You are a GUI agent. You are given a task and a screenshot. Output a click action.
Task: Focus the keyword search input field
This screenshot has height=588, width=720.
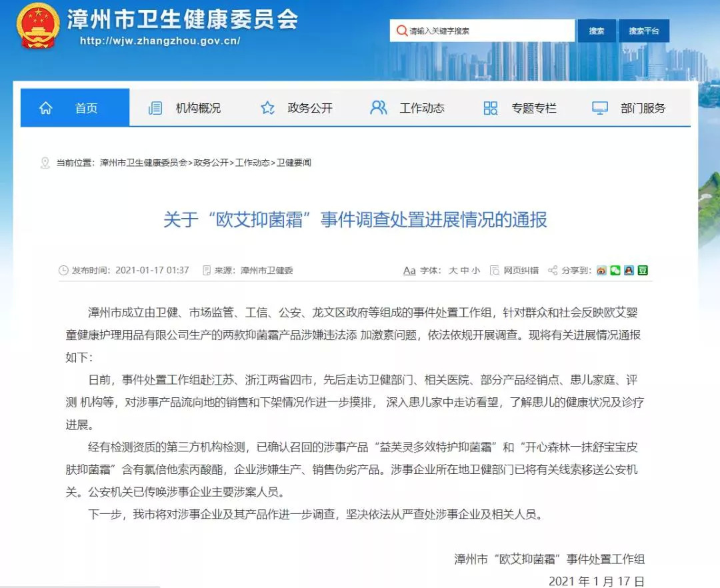pos(482,31)
